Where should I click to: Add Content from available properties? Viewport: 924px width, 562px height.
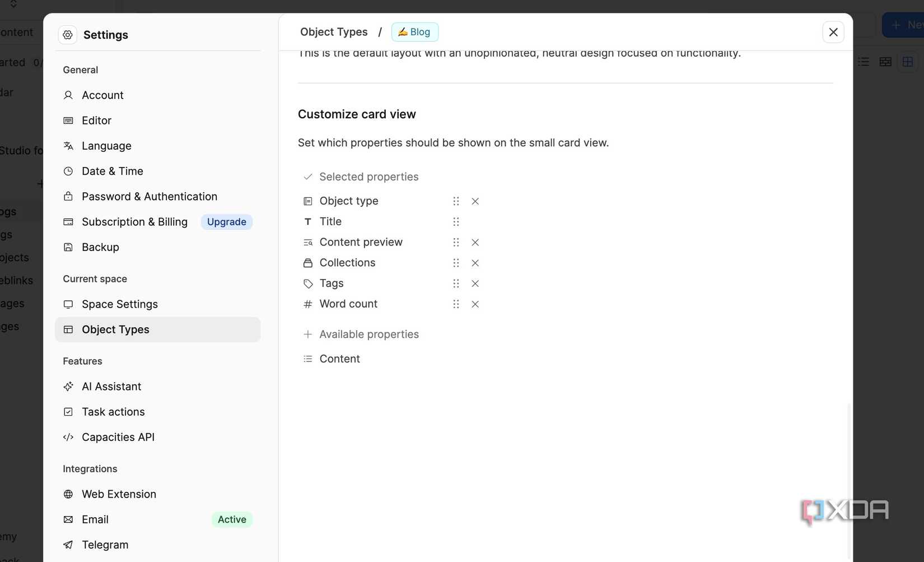[x=339, y=359]
